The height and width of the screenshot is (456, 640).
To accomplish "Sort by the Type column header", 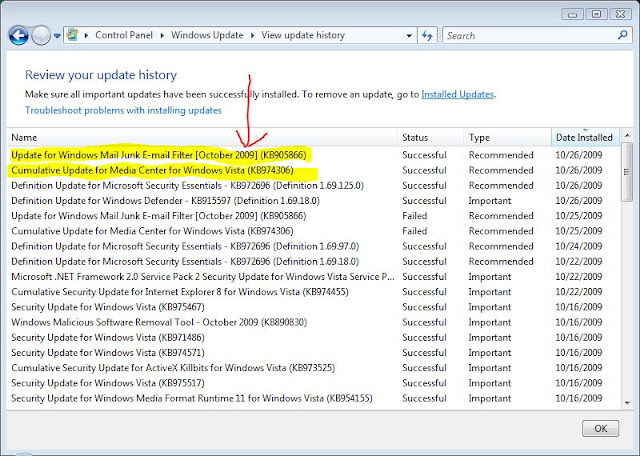I will pos(507,137).
